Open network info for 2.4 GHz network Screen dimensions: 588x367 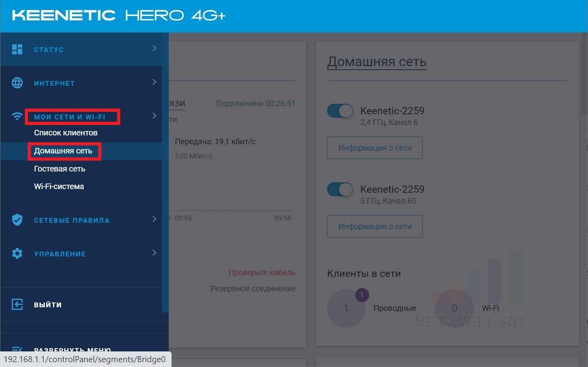coord(375,148)
